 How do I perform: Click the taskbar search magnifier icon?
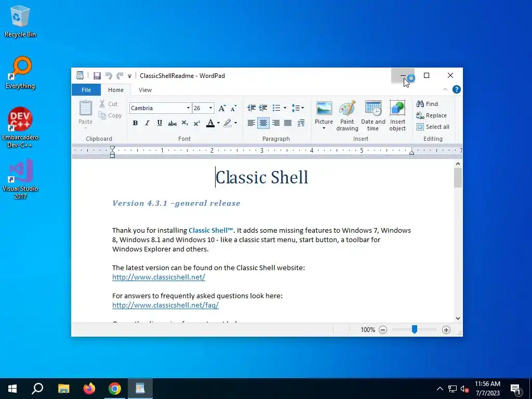[x=37, y=389]
